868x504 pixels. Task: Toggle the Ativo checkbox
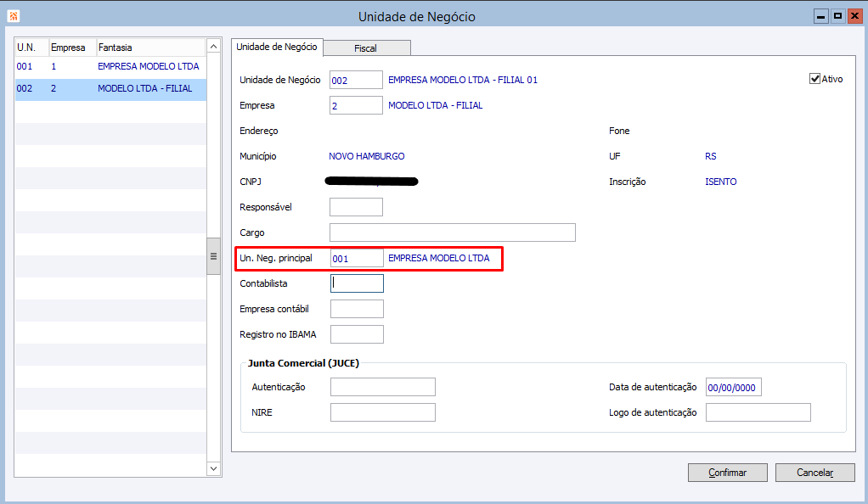814,79
